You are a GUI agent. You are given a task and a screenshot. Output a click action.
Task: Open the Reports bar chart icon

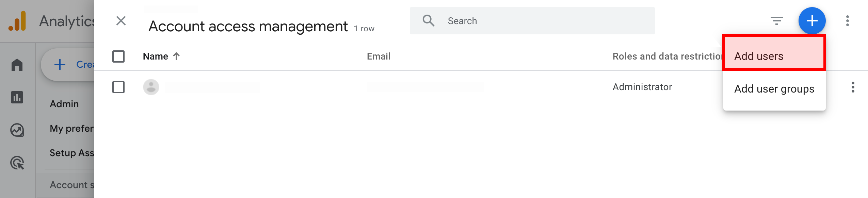pos(17,97)
